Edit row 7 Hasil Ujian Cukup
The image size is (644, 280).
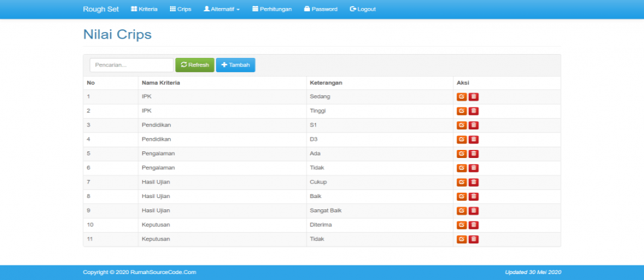tap(461, 182)
